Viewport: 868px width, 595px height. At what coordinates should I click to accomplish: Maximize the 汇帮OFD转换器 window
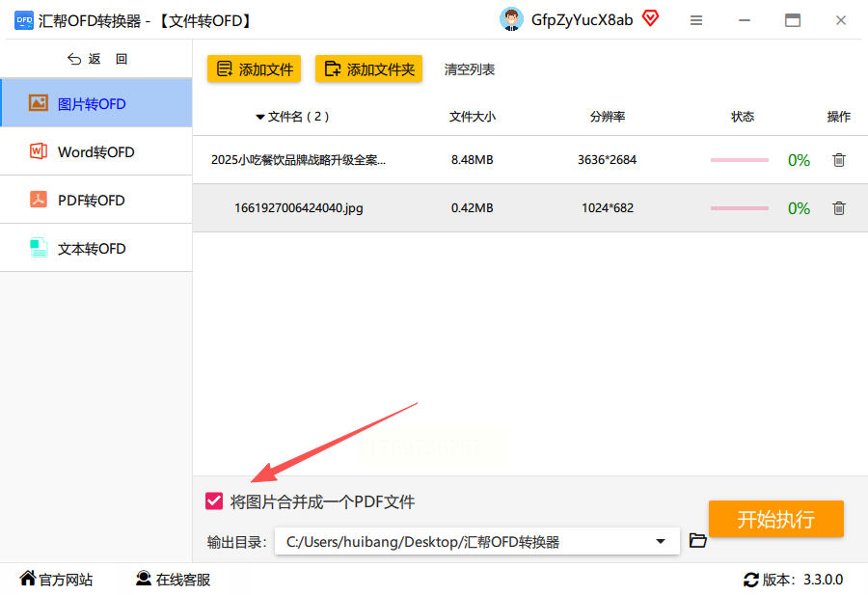coord(793,20)
